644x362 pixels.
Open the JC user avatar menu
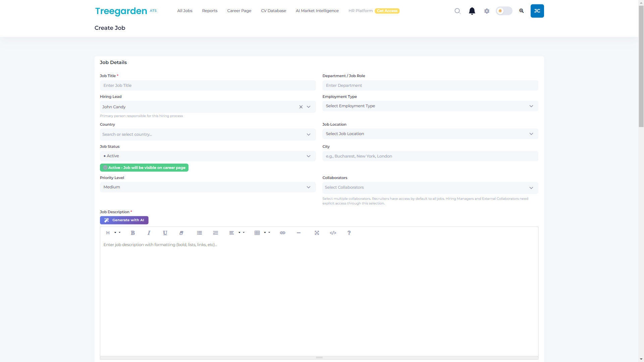(537, 11)
